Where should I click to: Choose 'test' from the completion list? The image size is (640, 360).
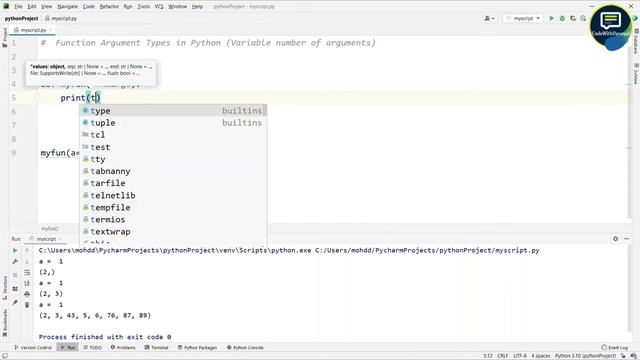[173, 147]
